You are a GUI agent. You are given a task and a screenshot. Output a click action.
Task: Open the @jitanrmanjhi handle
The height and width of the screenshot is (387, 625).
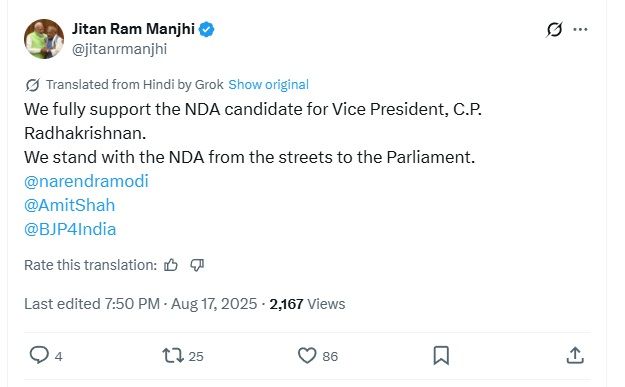click(x=119, y=49)
